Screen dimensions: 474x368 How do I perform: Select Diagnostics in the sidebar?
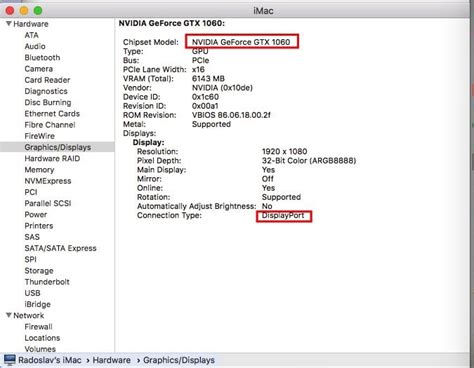[x=46, y=91]
